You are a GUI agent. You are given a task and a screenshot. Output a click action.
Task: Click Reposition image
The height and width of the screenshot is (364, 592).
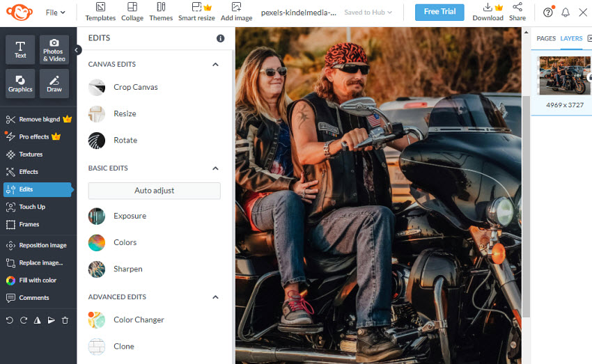(36, 245)
